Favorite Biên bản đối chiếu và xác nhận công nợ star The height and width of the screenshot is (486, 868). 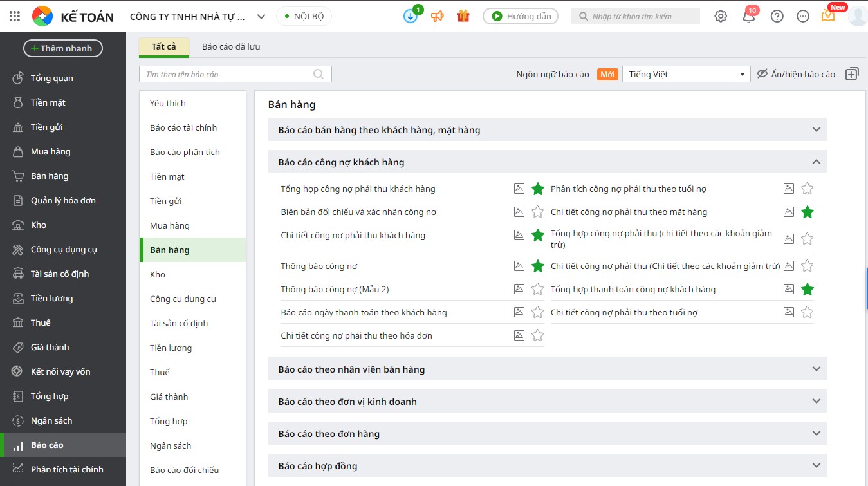pos(538,212)
